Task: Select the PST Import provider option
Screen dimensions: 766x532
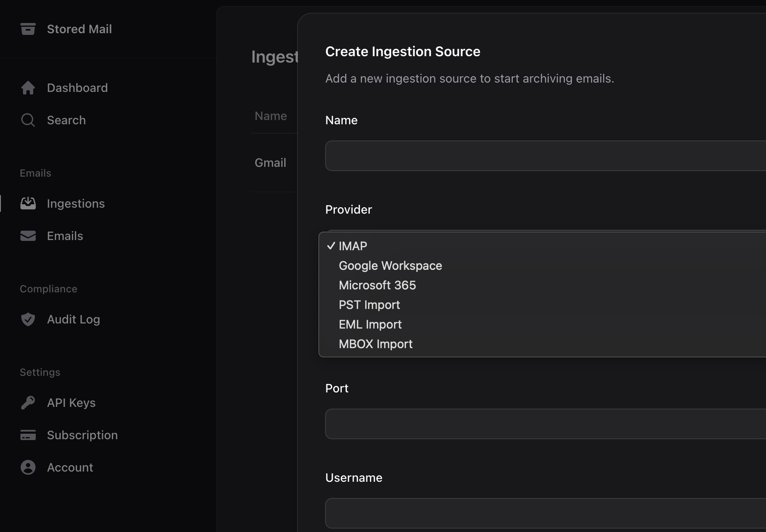Action: 369,305
